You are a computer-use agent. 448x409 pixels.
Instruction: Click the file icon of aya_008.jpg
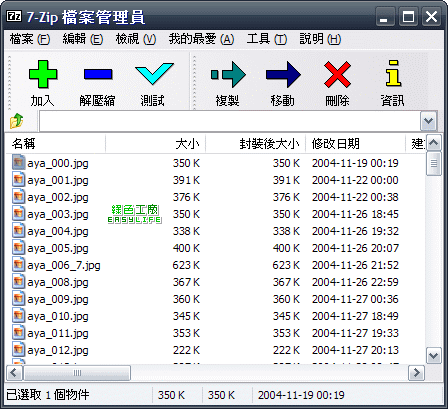[x=18, y=281]
